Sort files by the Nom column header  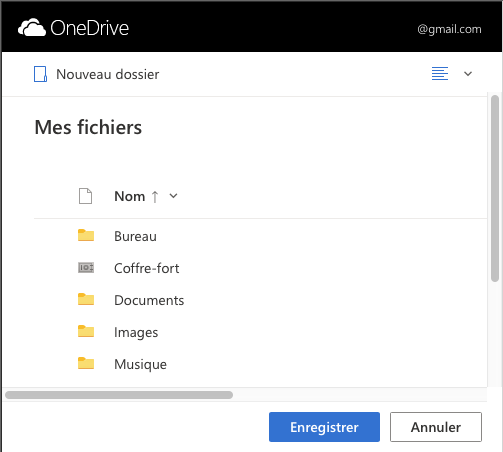[x=130, y=196]
